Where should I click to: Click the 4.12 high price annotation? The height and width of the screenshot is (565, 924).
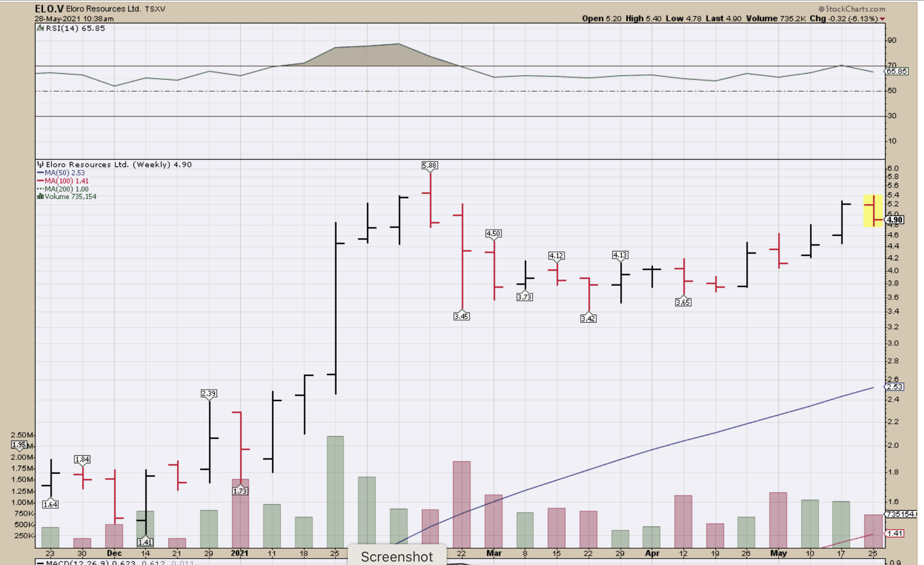[556, 255]
